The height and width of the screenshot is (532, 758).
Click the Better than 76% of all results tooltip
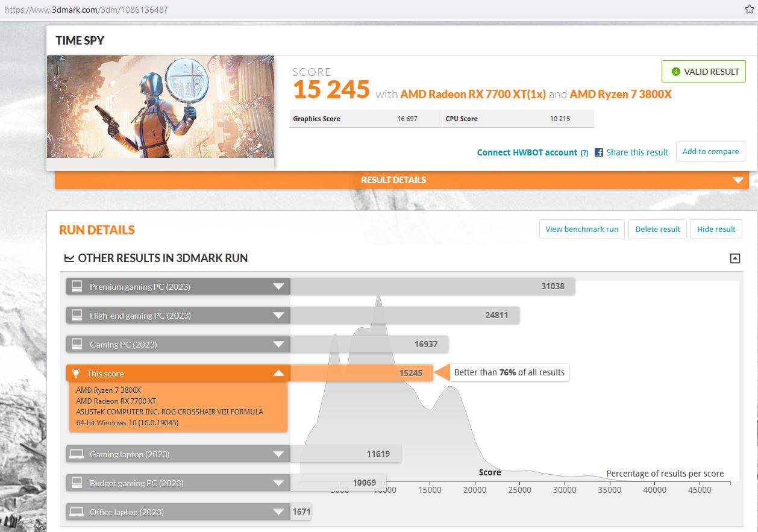509,372
